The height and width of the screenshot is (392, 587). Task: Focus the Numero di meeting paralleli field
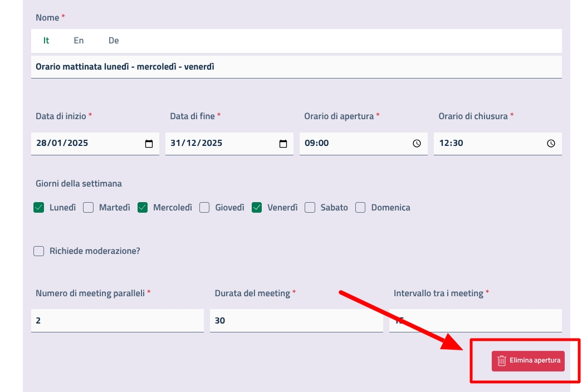[x=117, y=321]
